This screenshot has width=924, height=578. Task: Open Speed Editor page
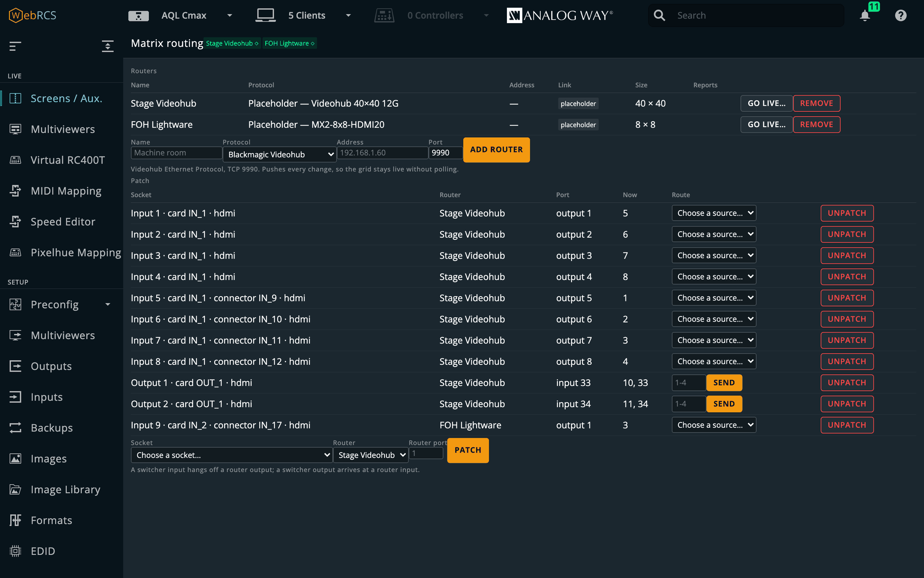coord(63,222)
